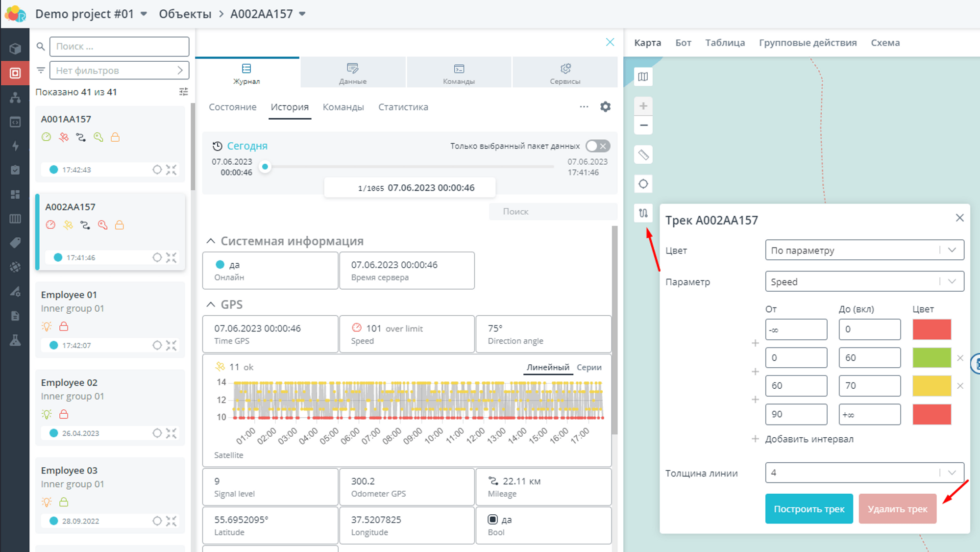Viewport: 980px width, 552px height.
Task: Select the Employee 02 object card
Action: click(110, 407)
